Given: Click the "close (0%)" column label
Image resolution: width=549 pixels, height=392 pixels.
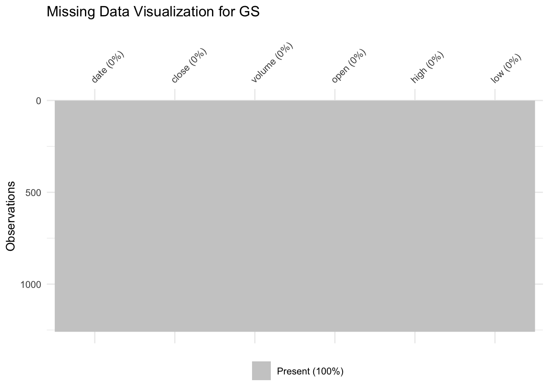Looking at the screenshot, I should [x=189, y=66].
